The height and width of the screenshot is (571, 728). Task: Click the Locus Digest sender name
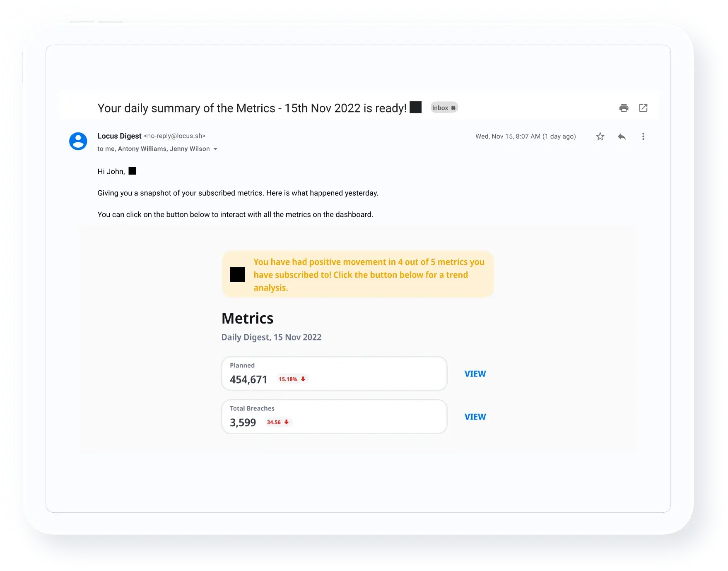(119, 136)
